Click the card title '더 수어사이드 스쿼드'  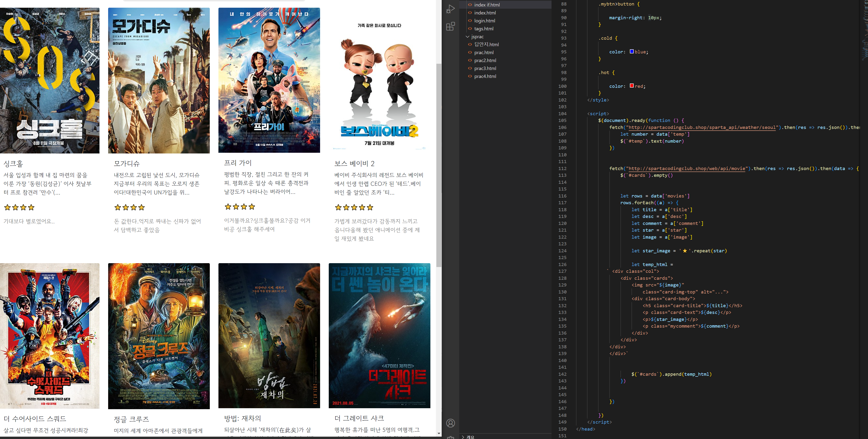[35, 419]
